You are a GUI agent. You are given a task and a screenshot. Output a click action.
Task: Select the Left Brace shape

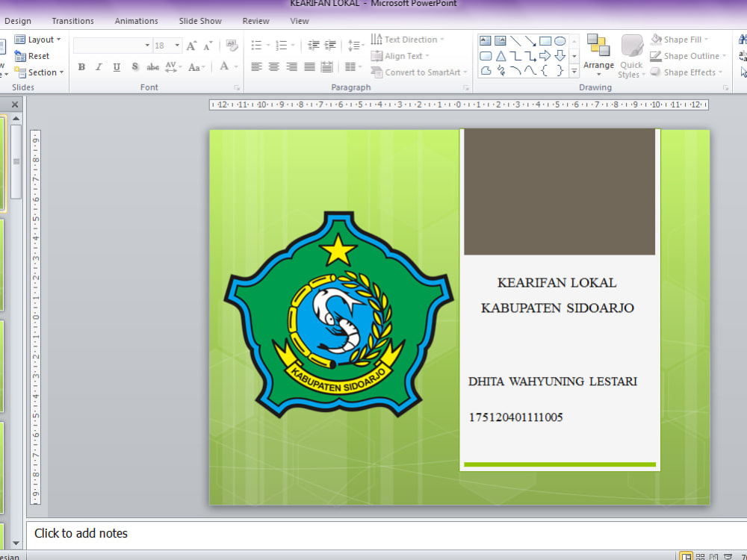click(545, 71)
